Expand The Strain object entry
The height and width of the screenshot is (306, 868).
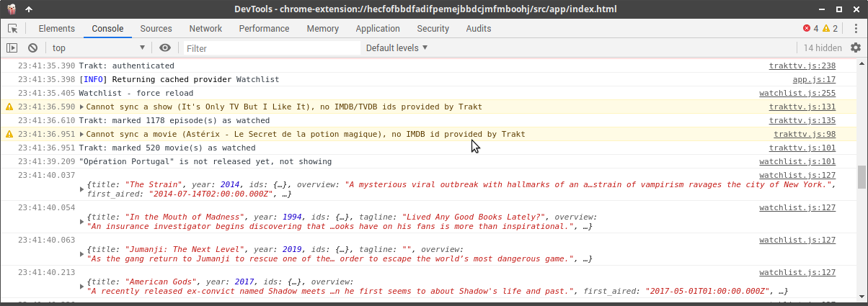(x=82, y=189)
